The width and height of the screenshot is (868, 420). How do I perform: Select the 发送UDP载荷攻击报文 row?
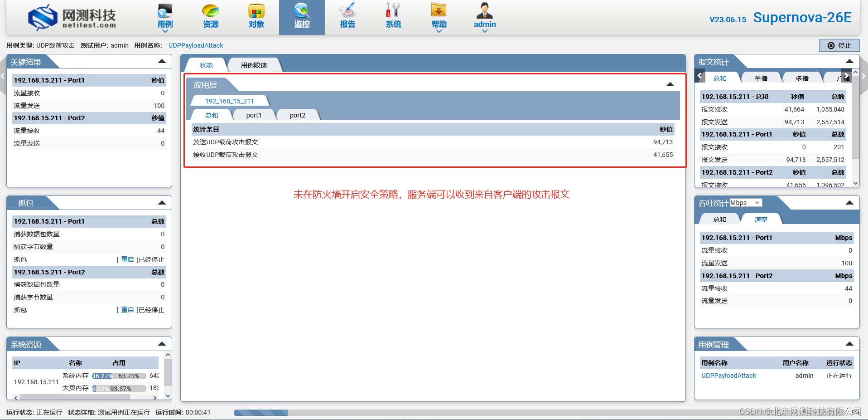pyautogui.click(x=433, y=142)
